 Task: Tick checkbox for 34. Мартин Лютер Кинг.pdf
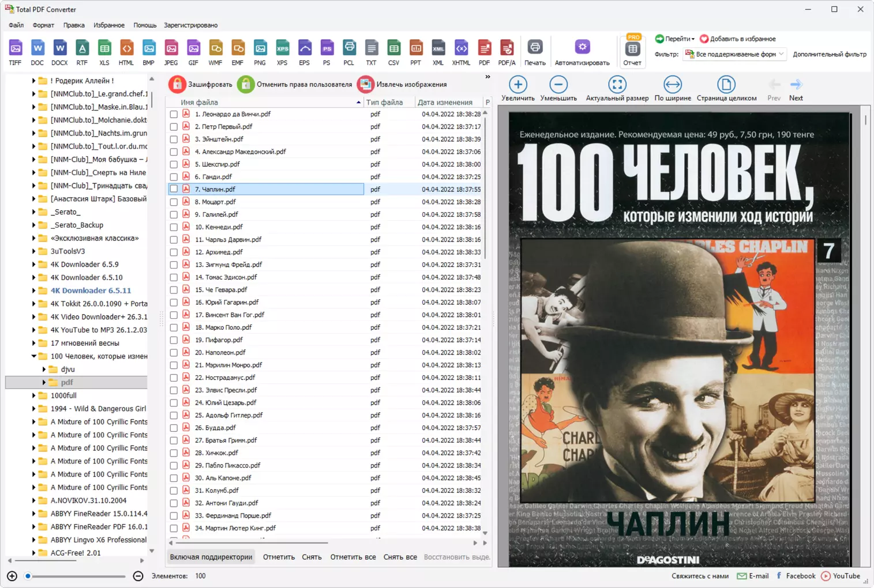174,529
